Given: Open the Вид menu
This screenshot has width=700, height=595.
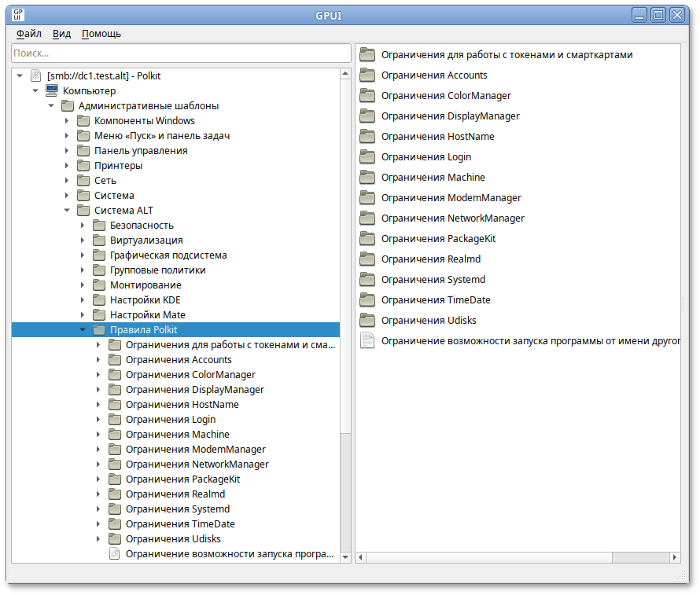Looking at the screenshot, I should pyautogui.click(x=62, y=34).
